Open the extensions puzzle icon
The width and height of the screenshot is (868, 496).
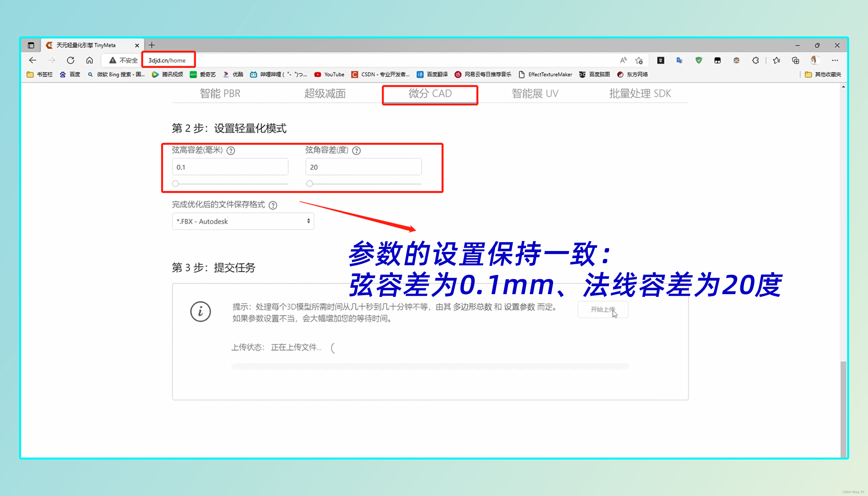click(755, 60)
